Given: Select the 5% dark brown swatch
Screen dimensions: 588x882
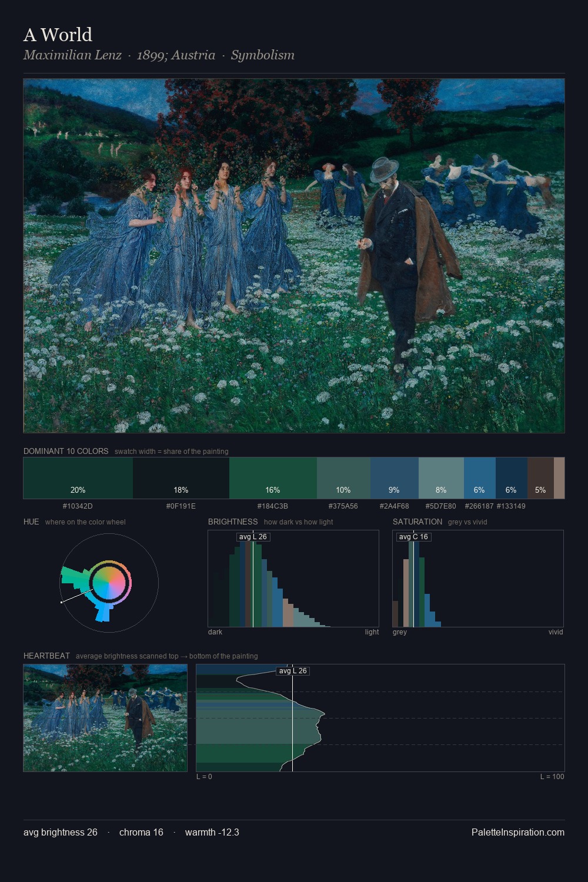Looking at the screenshot, I should 540,478.
